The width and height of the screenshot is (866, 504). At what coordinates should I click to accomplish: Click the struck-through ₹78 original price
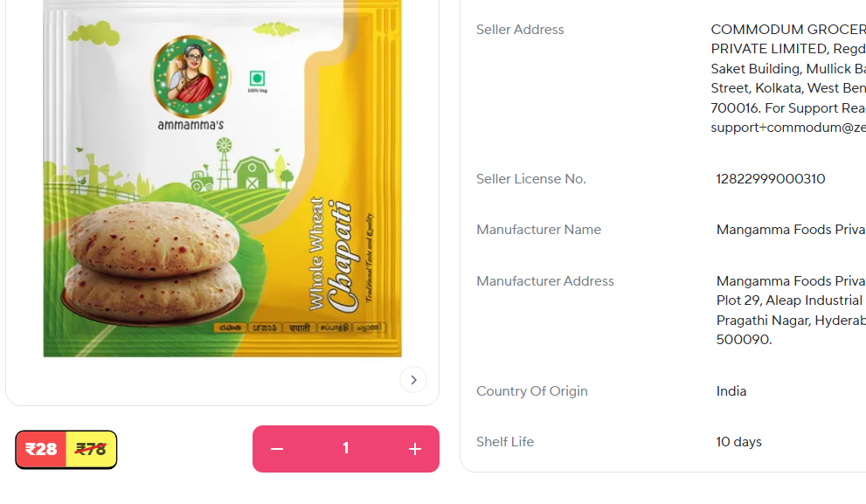click(91, 449)
